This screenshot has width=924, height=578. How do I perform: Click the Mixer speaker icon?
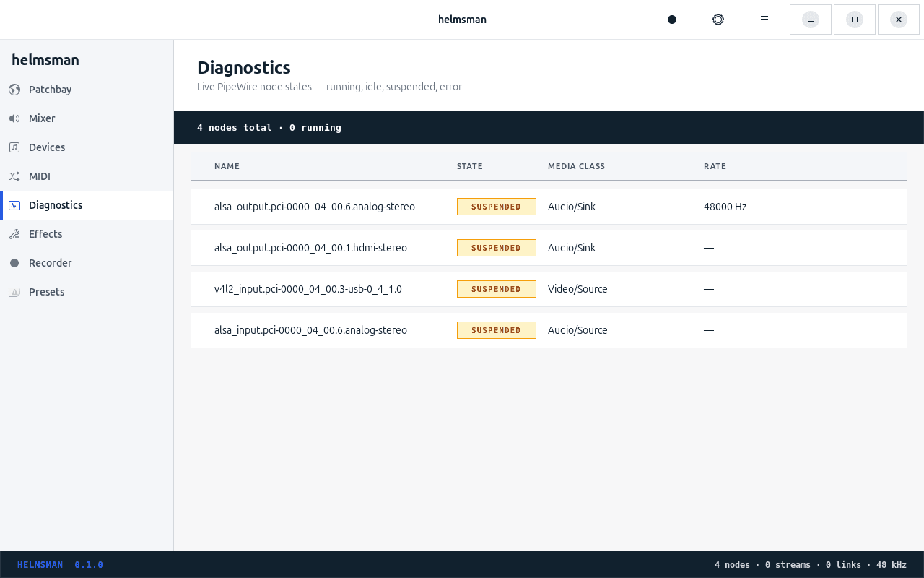[x=14, y=118]
